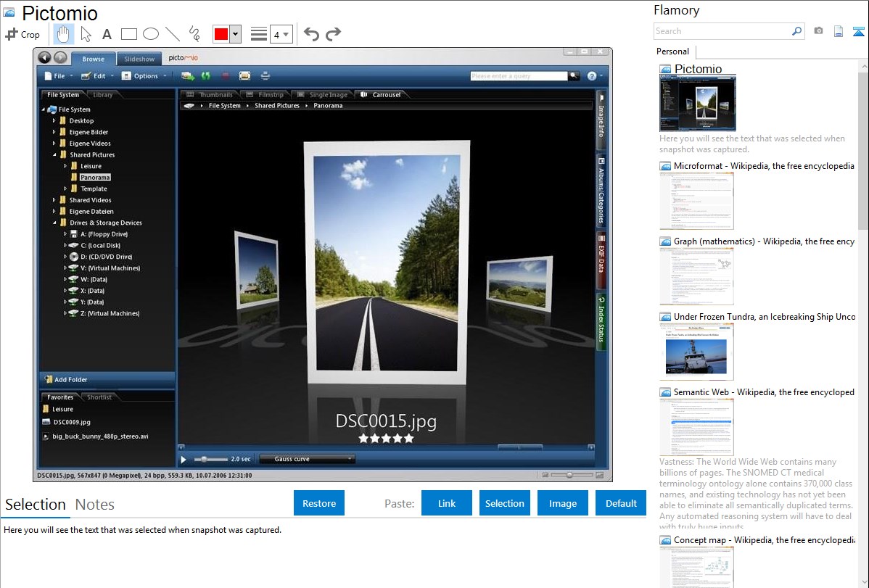Image resolution: width=869 pixels, height=588 pixels.
Task: Switch to Thumbnails view
Action: click(x=210, y=95)
